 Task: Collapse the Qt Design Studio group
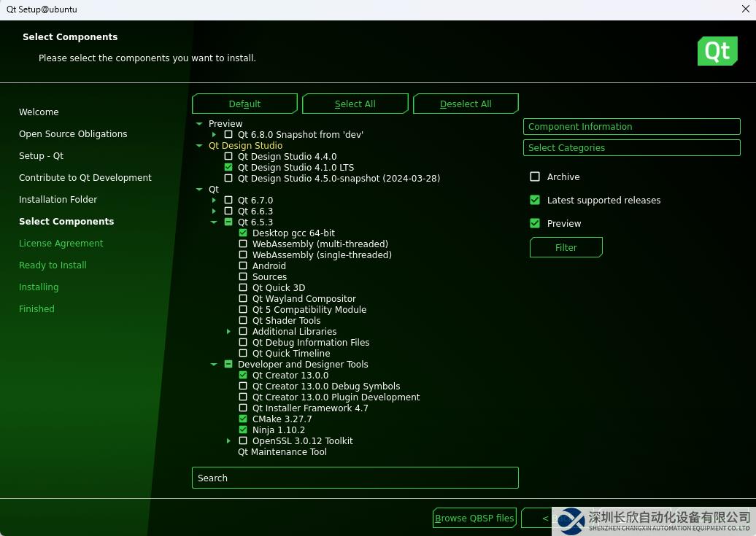tap(199, 145)
